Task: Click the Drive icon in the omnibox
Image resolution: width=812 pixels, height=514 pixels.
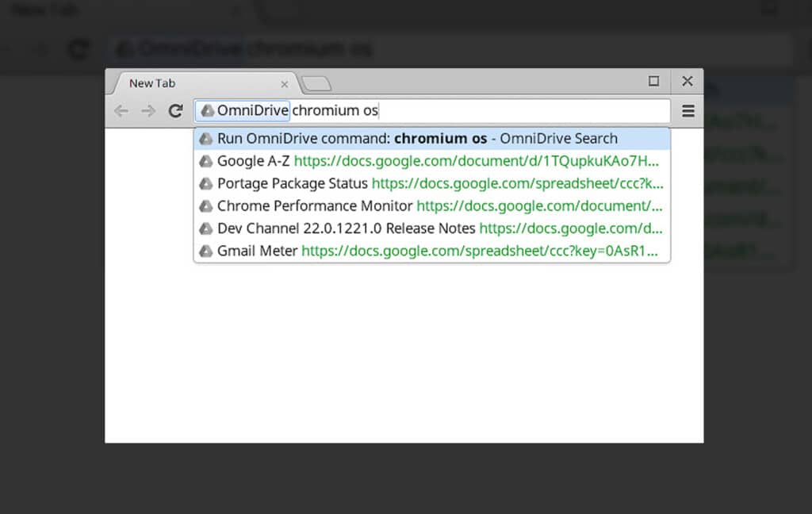Action: point(207,110)
